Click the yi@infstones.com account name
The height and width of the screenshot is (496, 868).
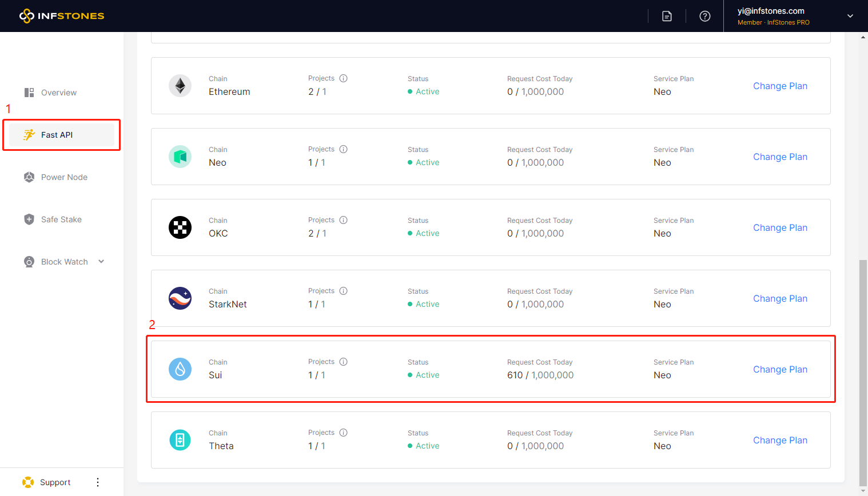tap(771, 11)
